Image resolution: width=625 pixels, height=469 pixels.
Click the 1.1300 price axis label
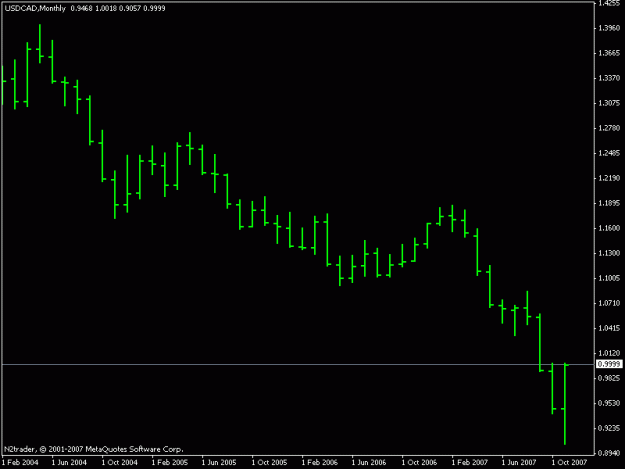pos(609,253)
